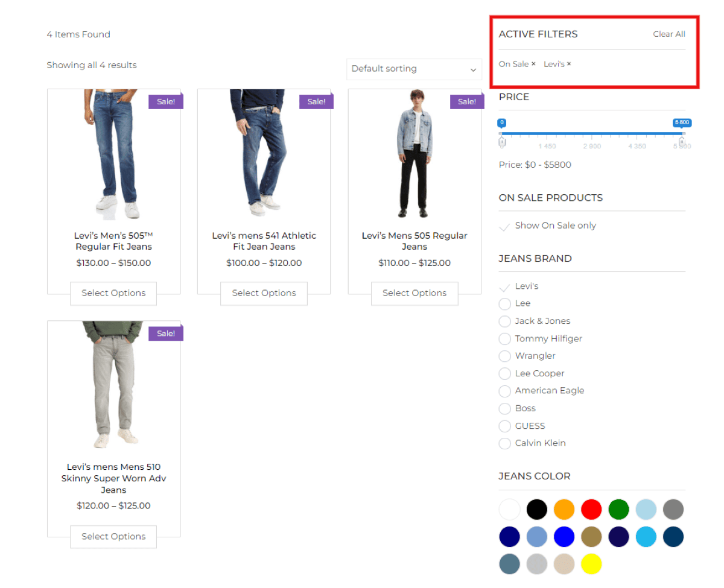Pick the pale light blue swatch

coord(646,510)
